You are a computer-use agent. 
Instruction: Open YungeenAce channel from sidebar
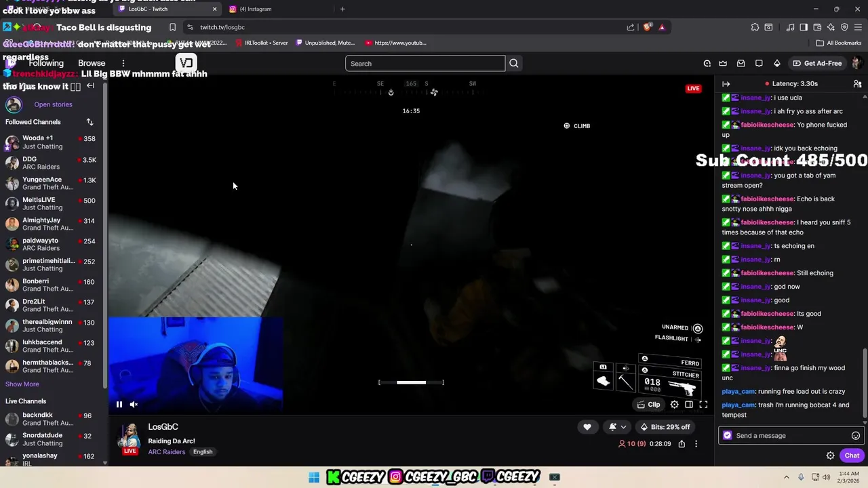52,183
